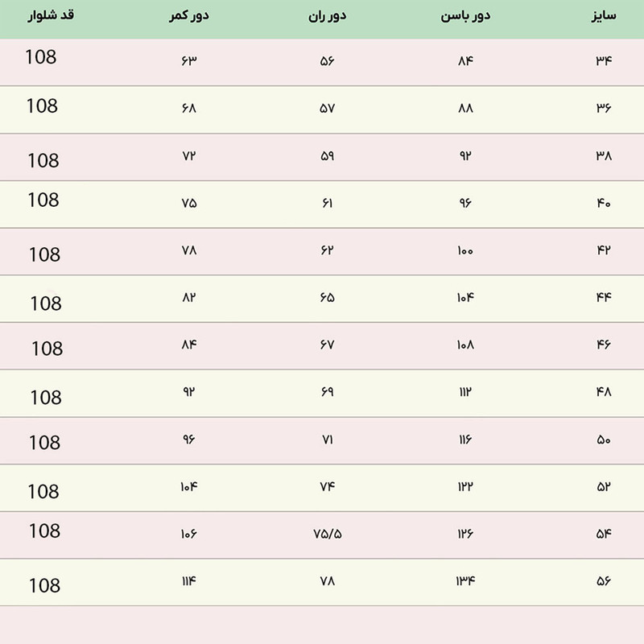Click the دور باسن column header

tap(464, 16)
